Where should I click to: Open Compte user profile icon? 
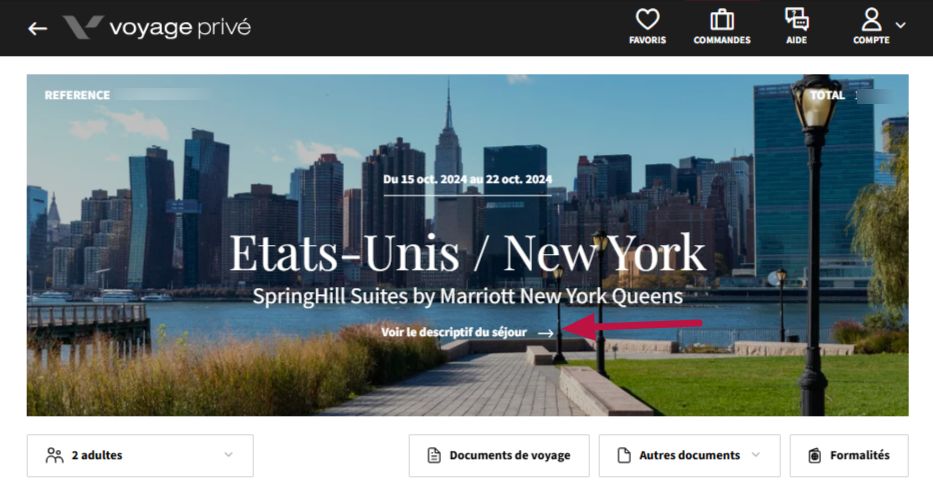[x=871, y=19]
